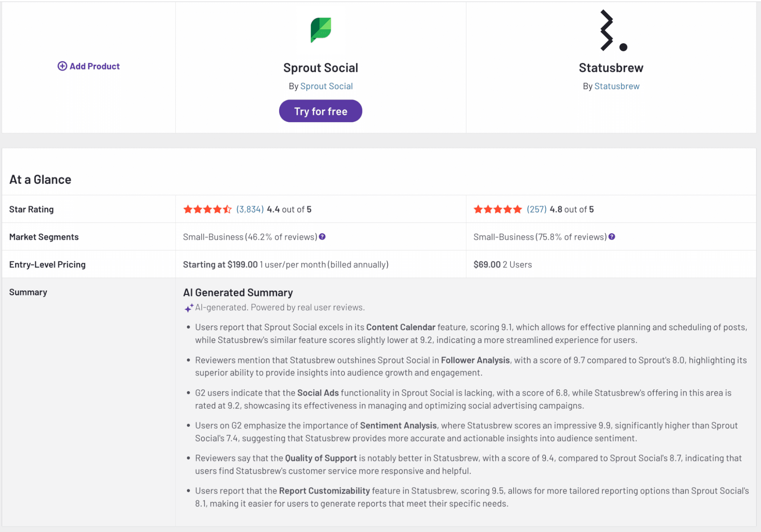Open Statusbrew's (257) reviews count
761x532 pixels.
pyautogui.click(x=536, y=209)
